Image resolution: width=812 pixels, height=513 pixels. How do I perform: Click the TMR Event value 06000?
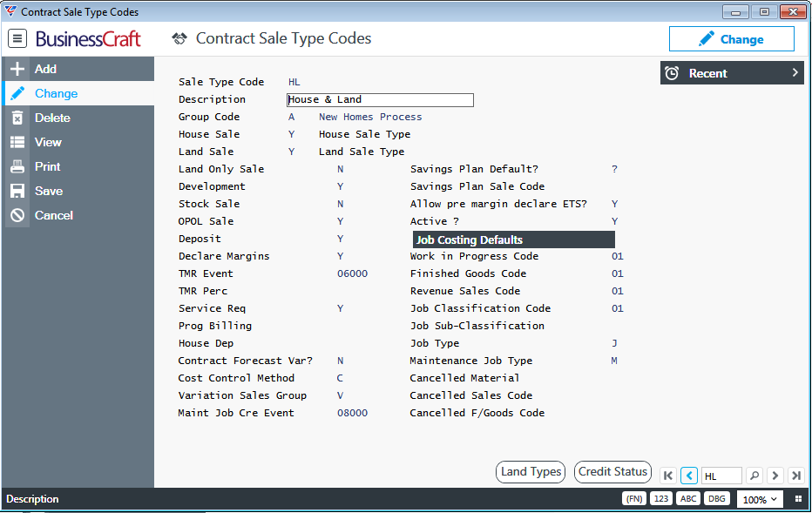tap(352, 273)
